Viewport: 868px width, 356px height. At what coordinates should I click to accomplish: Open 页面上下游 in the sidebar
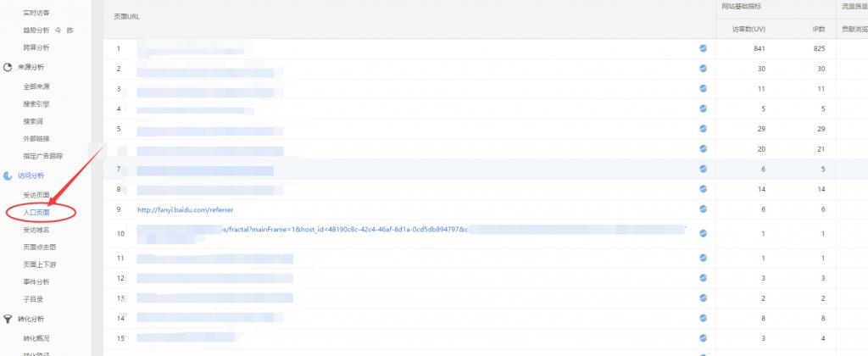[x=39, y=264]
